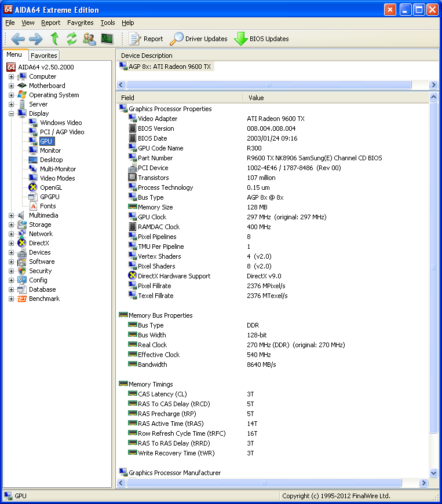The width and height of the screenshot is (442, 504).
Task: Open the Favorites menu
Action: click(80, 23)
